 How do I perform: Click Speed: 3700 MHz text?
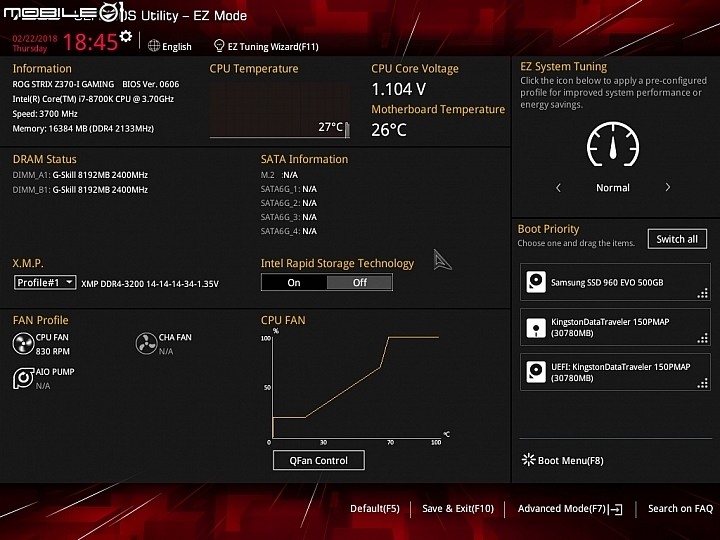click(45, 114)
